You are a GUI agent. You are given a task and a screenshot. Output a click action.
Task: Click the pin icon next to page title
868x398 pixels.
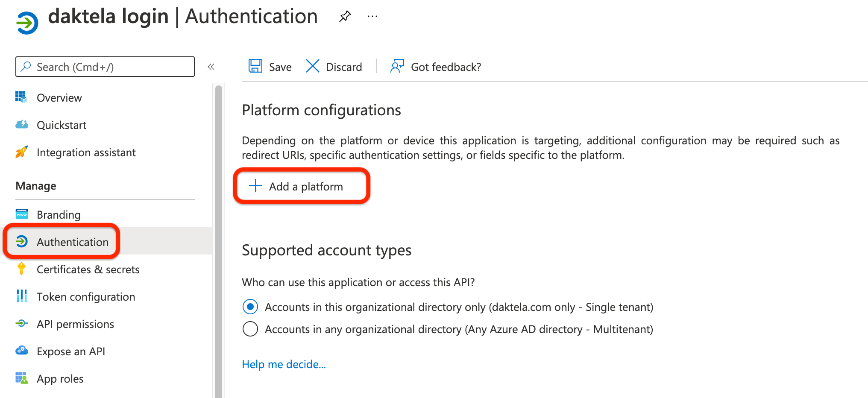(344, 16)
